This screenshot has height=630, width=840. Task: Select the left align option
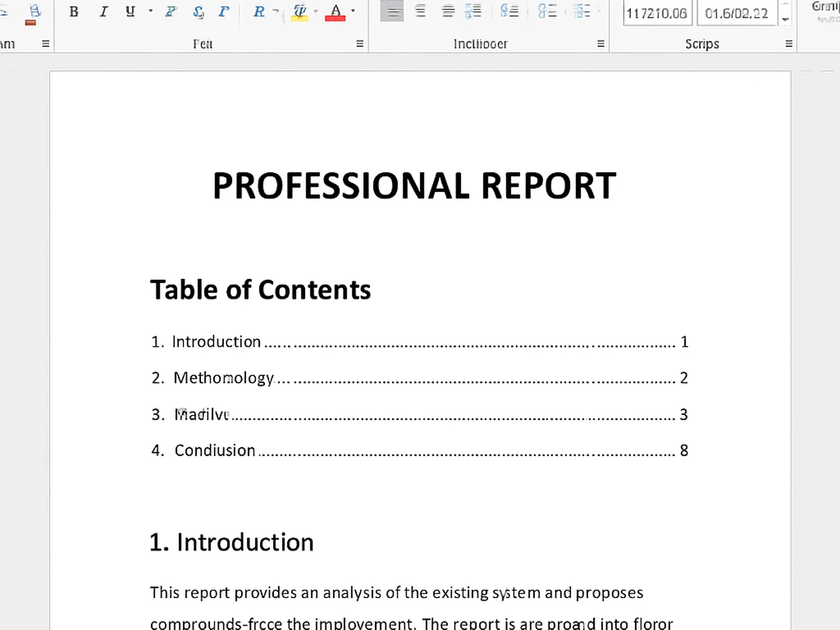point(393,12)
